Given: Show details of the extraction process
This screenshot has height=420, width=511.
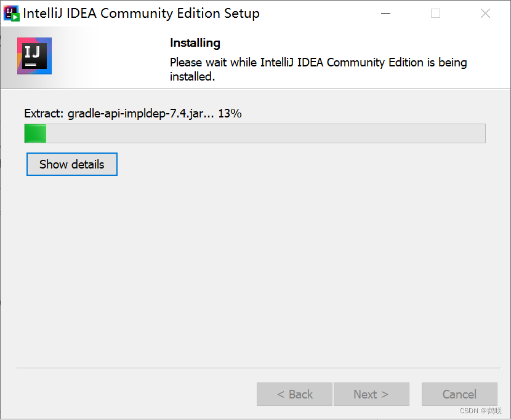Looking at the screenshot, I should pyautogui.click(x=71, y=164).
